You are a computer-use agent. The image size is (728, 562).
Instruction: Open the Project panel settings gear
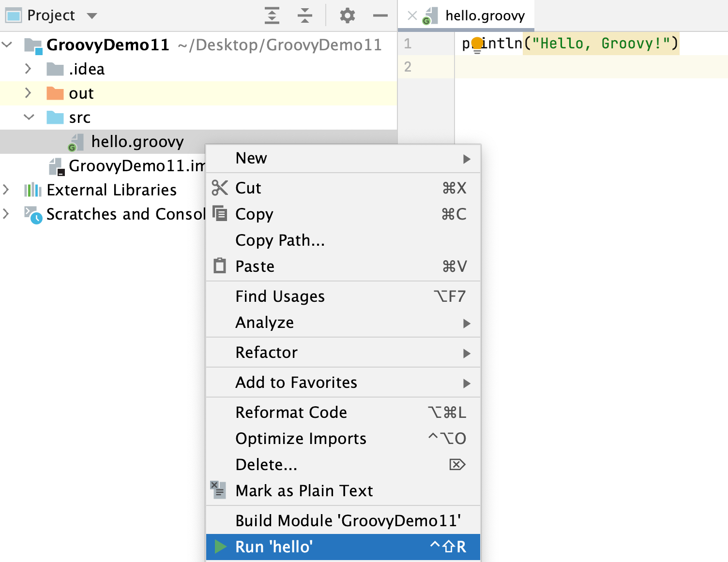click(x=347, y=15)
